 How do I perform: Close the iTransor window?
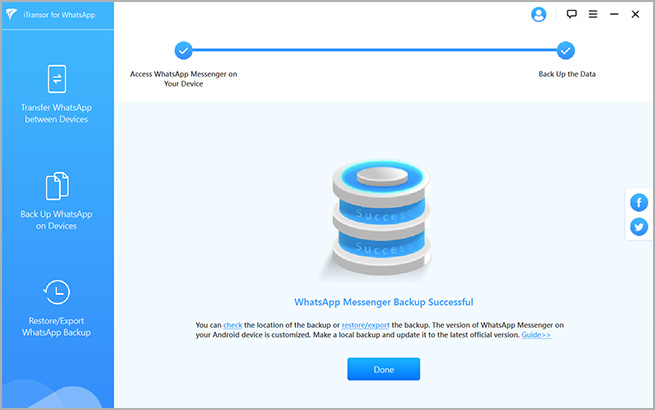(636, 15)
